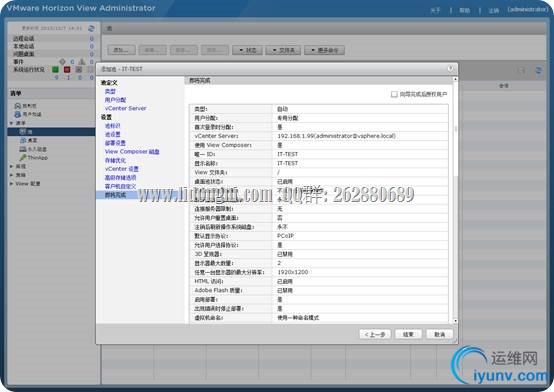554x392 pixels.
Task: Select the desktops item in the tree
Action: [x=33, y=140]
